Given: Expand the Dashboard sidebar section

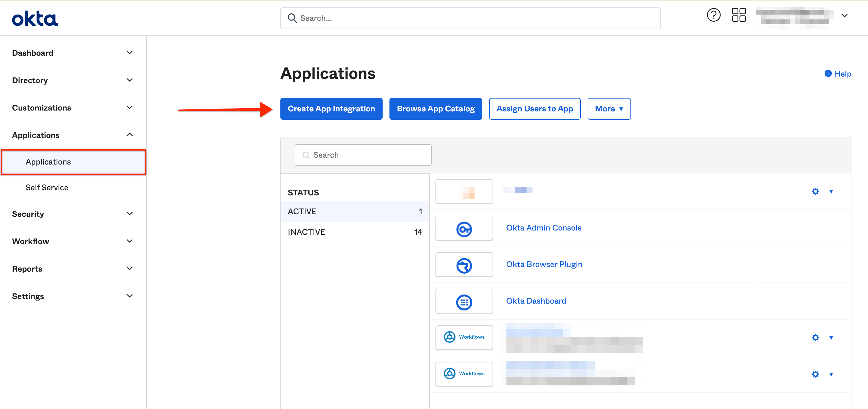Looking at the screenshot, I should click(129, 53).
